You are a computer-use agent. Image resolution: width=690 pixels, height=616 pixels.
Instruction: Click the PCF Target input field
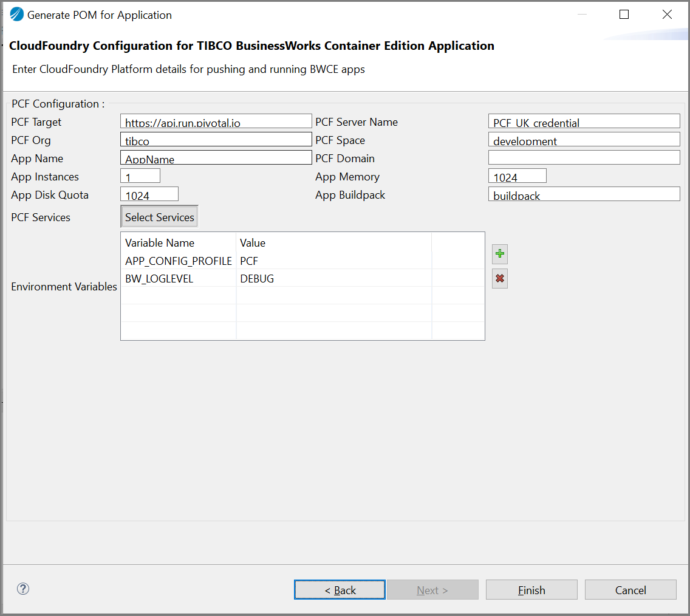click(216, 121)
